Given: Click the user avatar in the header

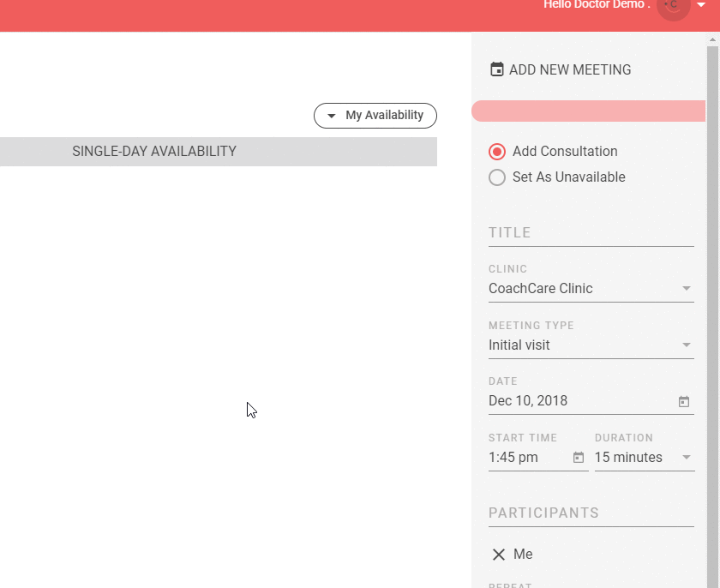Looking at the screenshot, I should click(673, 7).
